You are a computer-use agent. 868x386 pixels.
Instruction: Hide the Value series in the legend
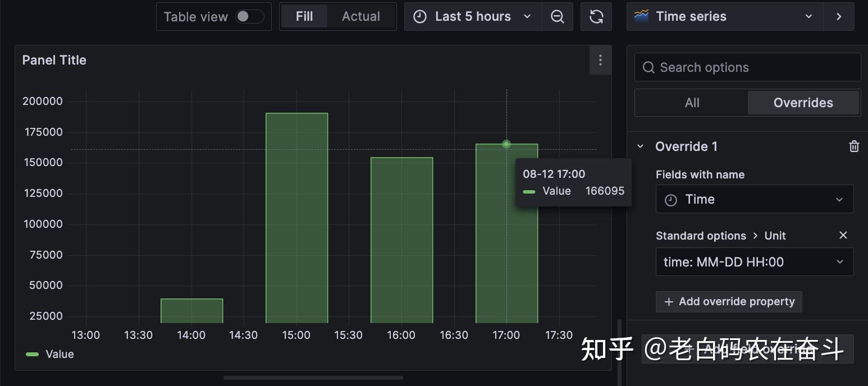click(x=60, y=354)
